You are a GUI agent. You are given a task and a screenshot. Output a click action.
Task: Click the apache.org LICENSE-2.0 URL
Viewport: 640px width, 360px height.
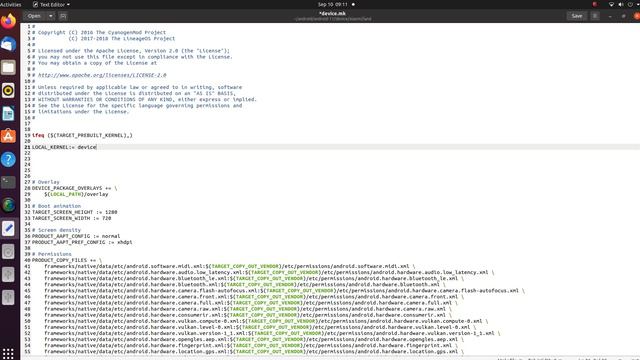pyautogui.click(x=102, y=75)
